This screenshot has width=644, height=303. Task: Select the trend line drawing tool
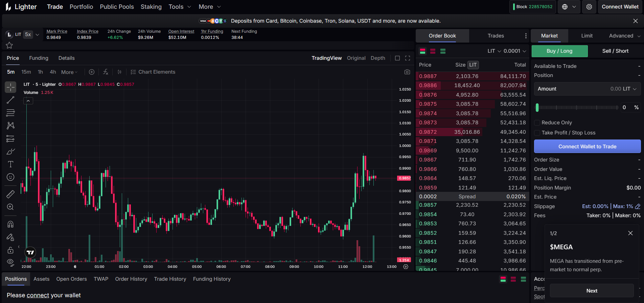[10, 100]
